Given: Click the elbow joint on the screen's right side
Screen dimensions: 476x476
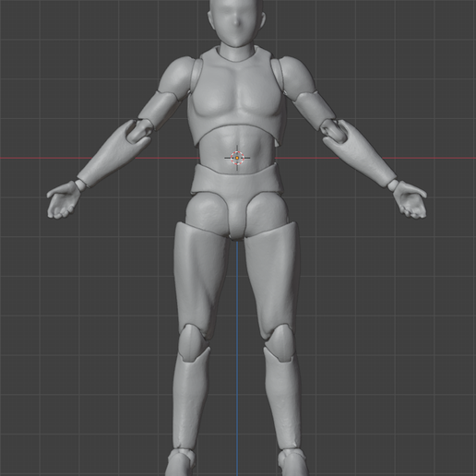Looking at the screenshot, I should (x=335, y=132).
